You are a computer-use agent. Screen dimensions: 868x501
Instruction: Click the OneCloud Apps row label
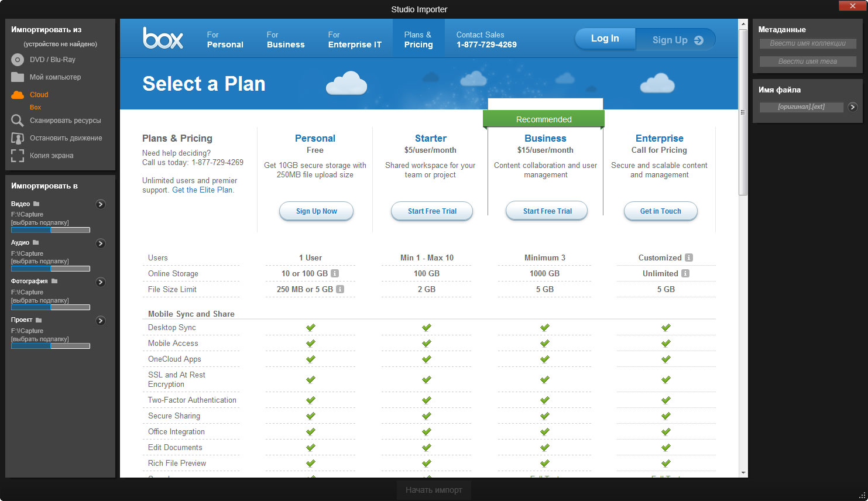(174, 359)
